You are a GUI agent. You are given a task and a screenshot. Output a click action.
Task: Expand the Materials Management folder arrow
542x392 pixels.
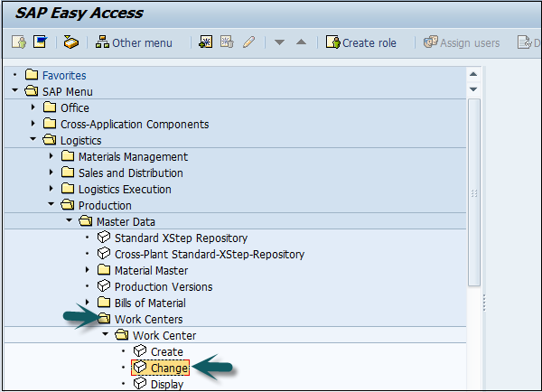point(51,157)
